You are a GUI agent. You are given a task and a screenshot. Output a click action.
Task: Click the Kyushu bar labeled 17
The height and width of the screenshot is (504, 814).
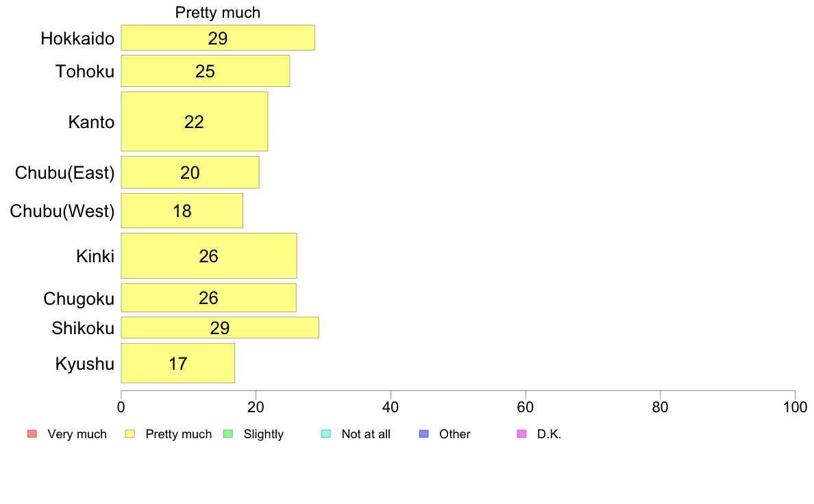(178, 364)
